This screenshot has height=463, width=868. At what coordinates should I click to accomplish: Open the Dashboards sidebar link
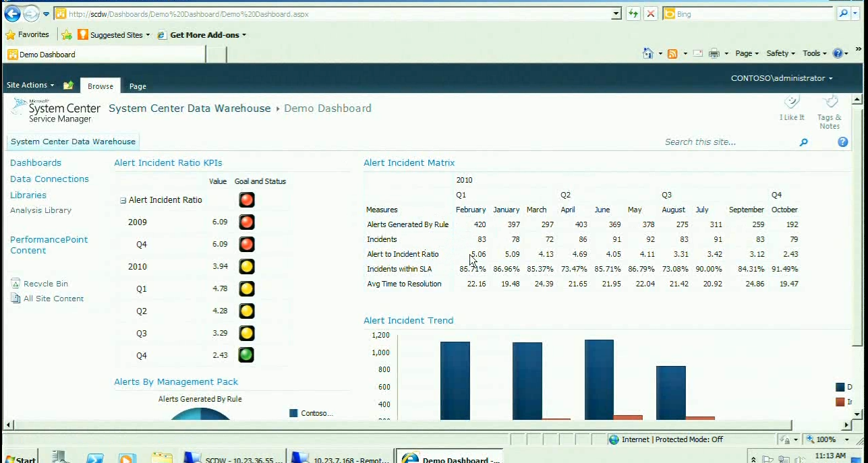pyautogui.click(x=36, y=162)
